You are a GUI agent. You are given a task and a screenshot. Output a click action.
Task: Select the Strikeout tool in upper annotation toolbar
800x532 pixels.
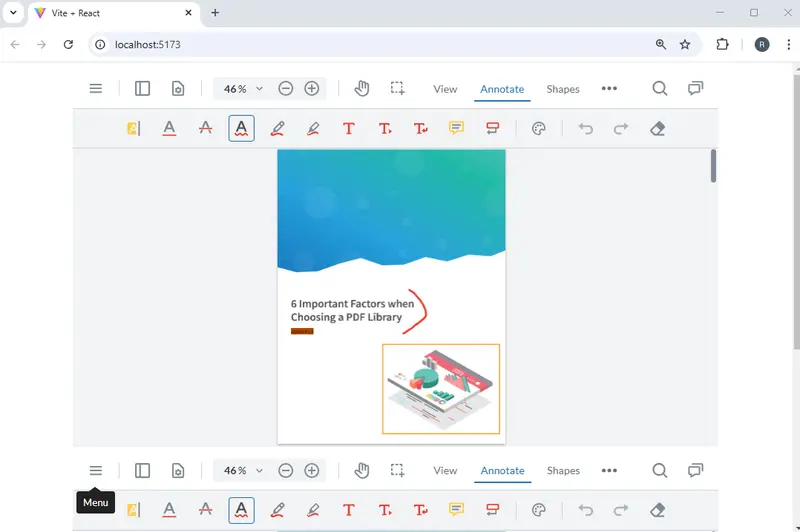pyautogui.click(x=206, y=129)
